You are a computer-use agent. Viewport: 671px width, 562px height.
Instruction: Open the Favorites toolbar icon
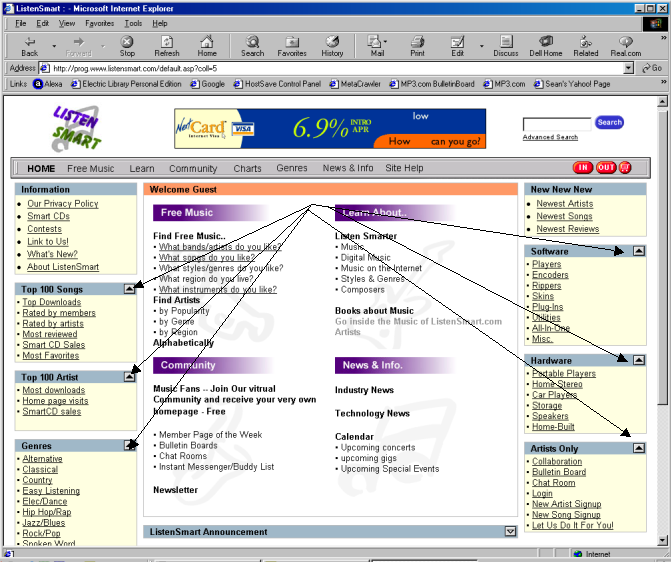point(292,45)
